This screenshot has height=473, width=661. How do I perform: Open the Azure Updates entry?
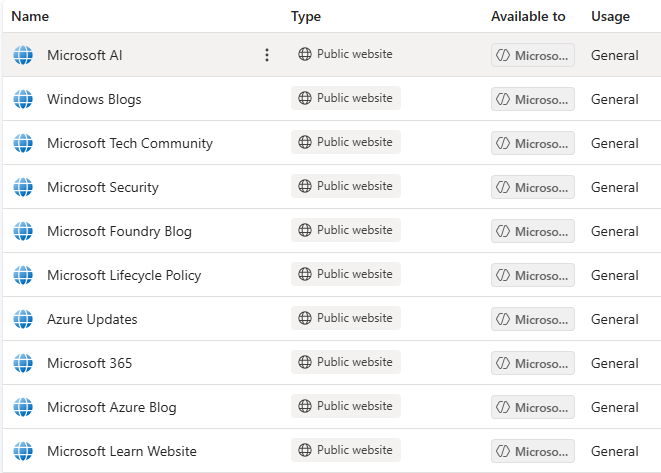92,319
